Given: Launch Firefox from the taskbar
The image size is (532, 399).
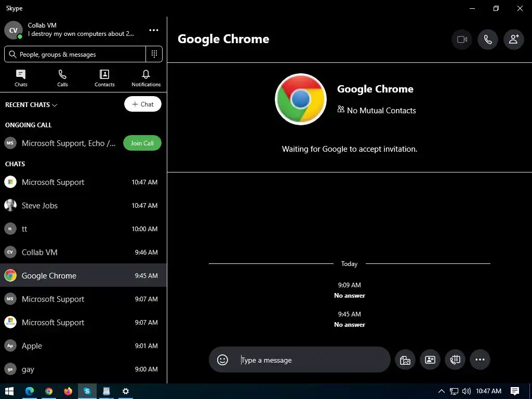Looking at the screenshot, I should coord(68,391).
